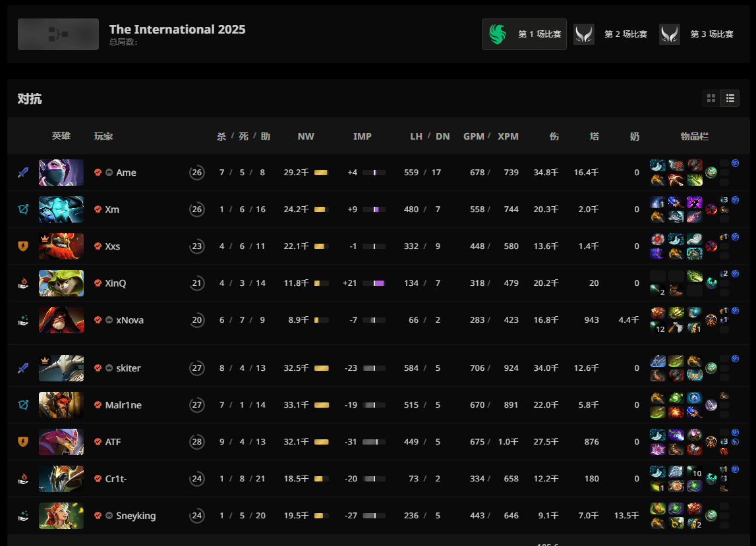Click the level 28 circle next to ATF
Viewport: 756px width, 546px height.
tap(196, 442)
